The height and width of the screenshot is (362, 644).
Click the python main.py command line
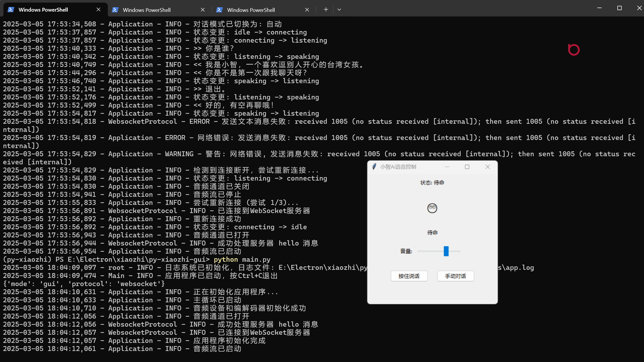pyautogui.click(x=242, y=259)
